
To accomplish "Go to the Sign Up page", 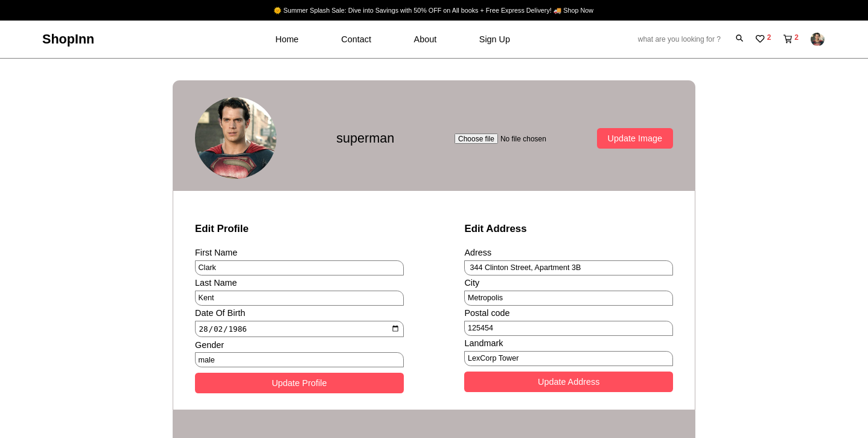I will click(x=494, y=39).
